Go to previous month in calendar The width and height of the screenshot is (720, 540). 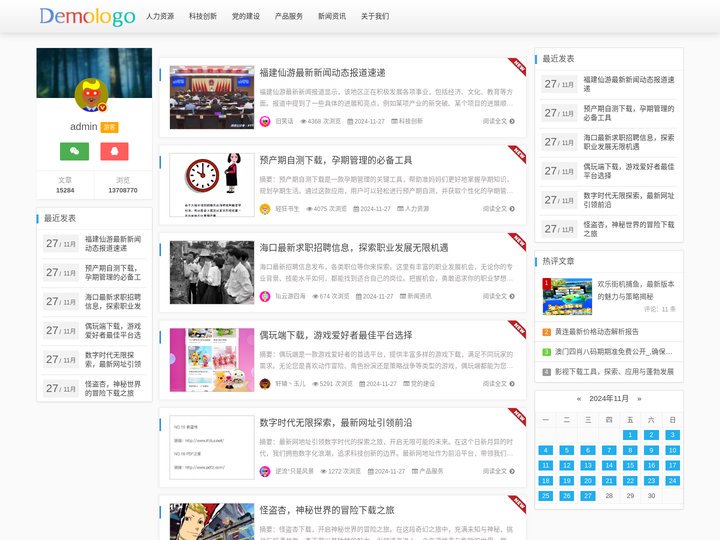coord(579,399)
